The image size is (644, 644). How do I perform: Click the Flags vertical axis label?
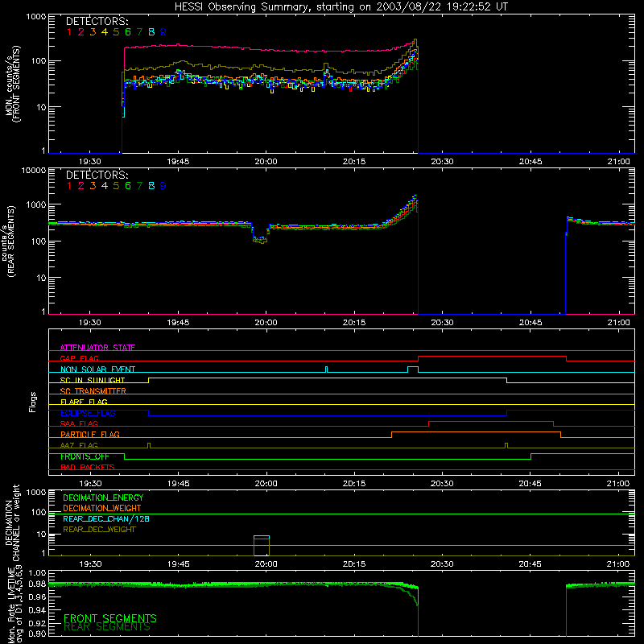[33, 402]
